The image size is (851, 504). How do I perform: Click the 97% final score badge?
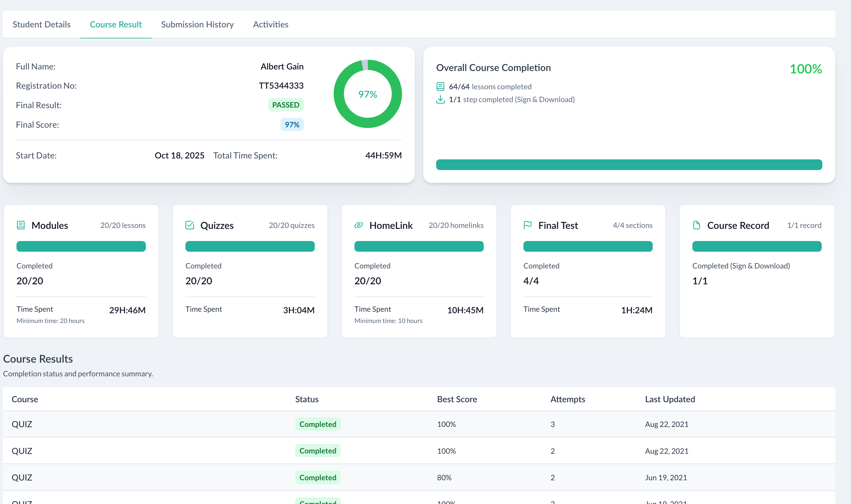coord(292,125)
